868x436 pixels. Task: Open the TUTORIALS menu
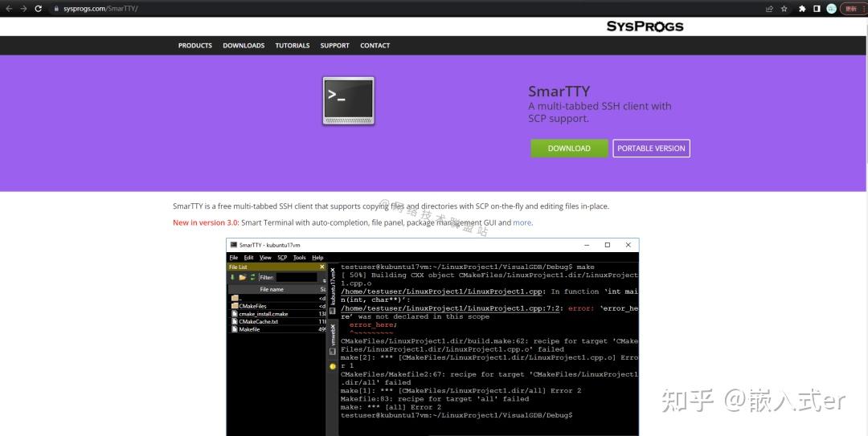pos(293,46)
